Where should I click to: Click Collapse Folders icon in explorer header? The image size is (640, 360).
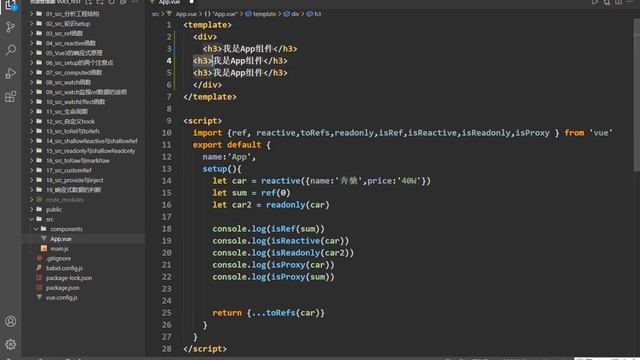click(123, 2)
